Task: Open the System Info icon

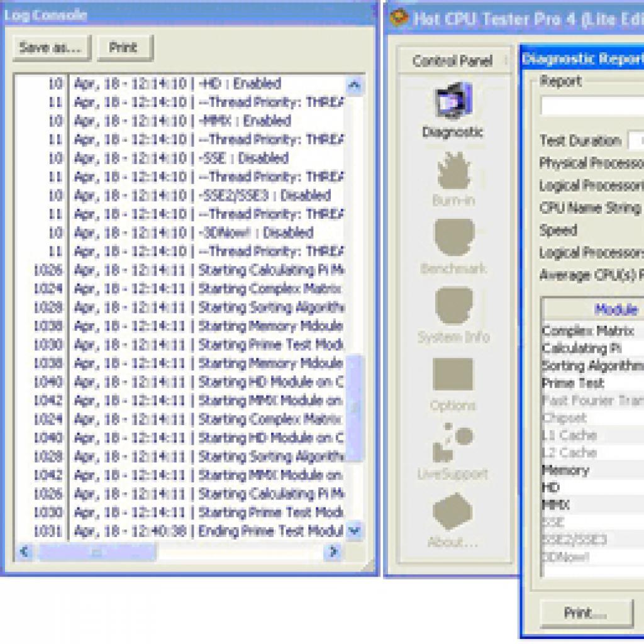Action: [x=454, y=306]
